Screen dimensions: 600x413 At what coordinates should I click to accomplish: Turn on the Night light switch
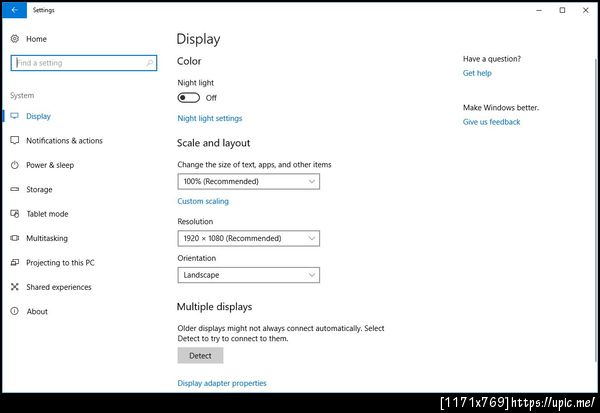[x=189, y=98]
